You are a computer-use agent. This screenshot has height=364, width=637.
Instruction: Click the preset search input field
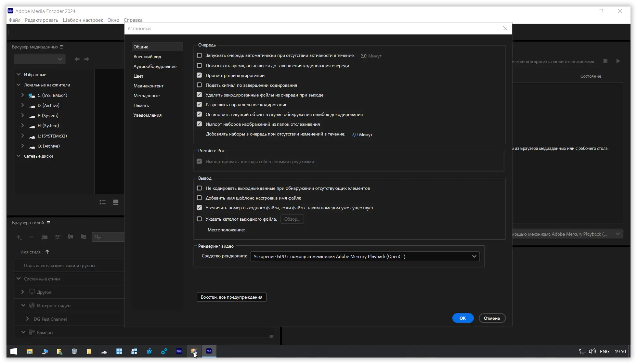(110, 237)
